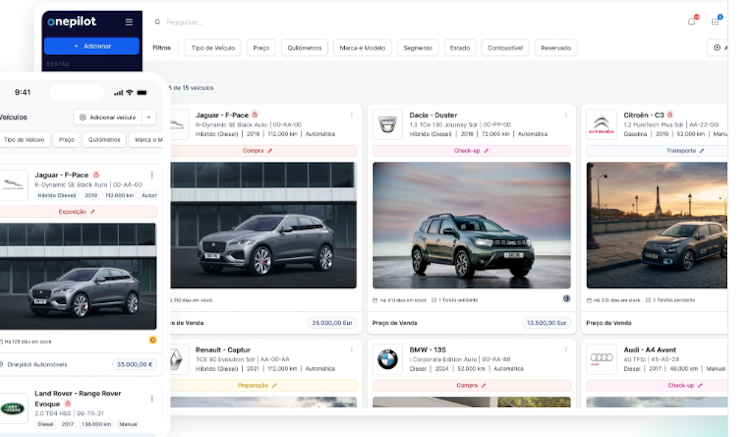This screenshot has width=750, height=437.
Task: Open the Combustível filter dropdown
Action: (x=505, y=48)
